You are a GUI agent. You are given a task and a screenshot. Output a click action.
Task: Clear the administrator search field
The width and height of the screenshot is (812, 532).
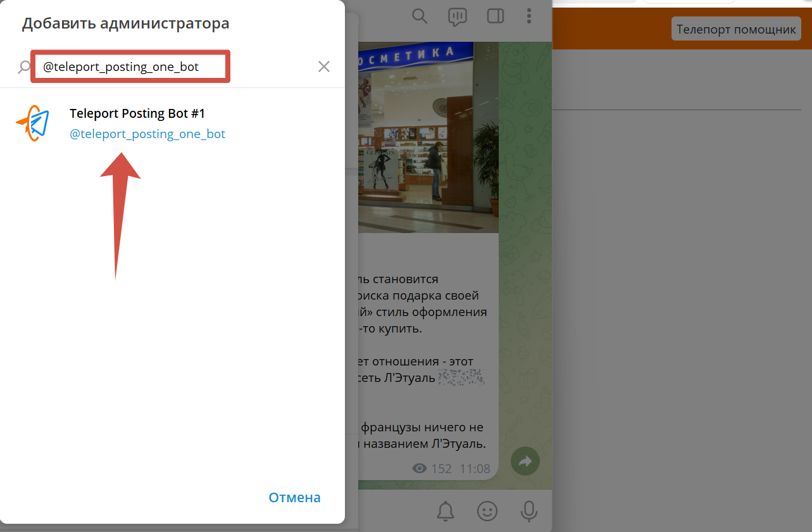click(324, 66)
